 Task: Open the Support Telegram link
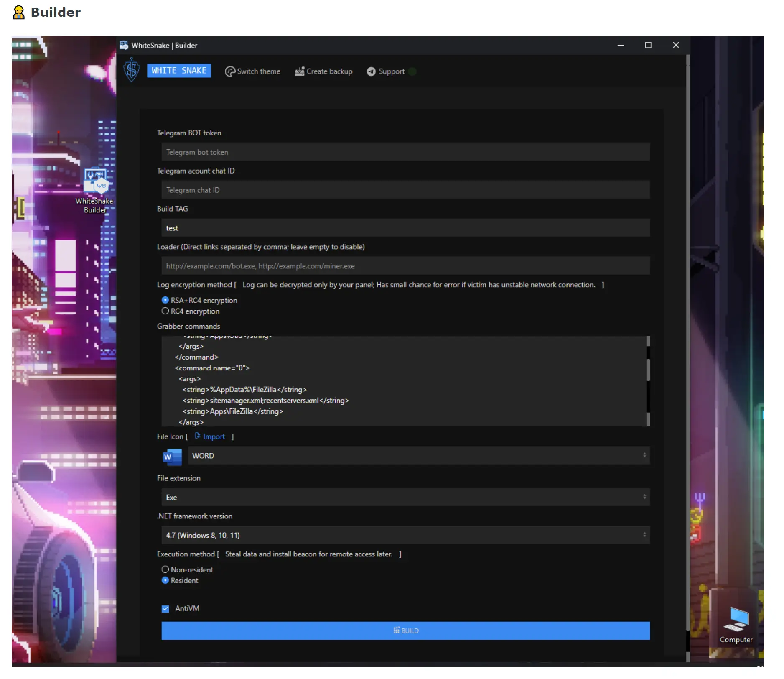(x=386, y=71)
